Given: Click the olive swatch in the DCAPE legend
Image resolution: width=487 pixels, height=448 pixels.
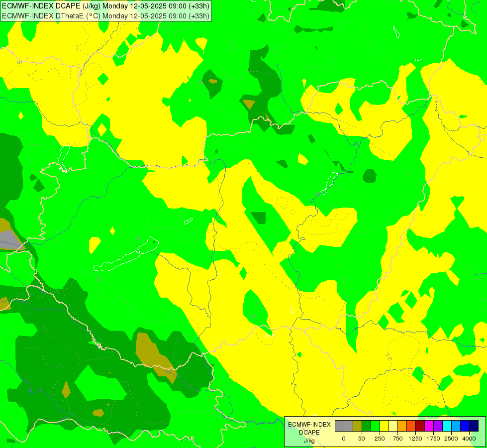Looking at the screenshot, I should point(358,426).
